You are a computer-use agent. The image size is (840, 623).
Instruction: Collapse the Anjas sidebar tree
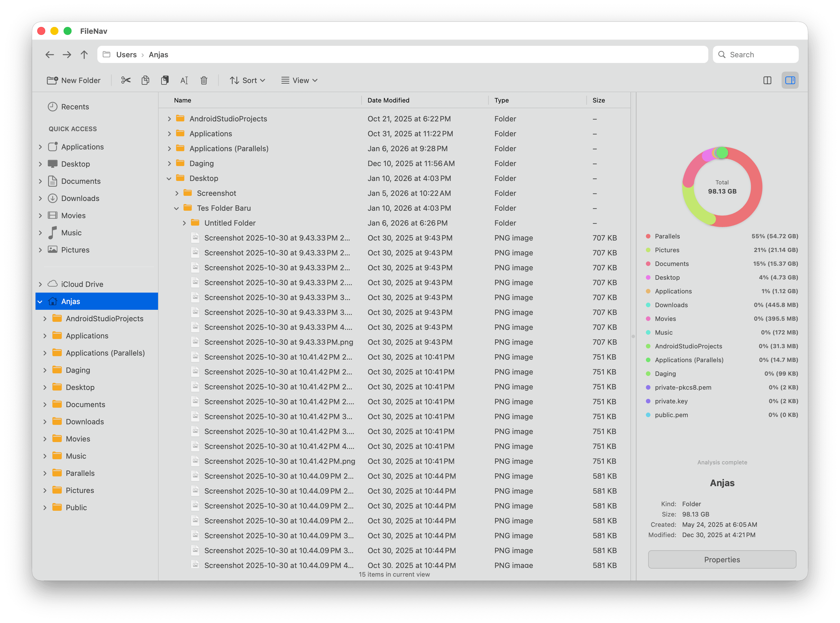pyautogui.click(x=40, y=301)
